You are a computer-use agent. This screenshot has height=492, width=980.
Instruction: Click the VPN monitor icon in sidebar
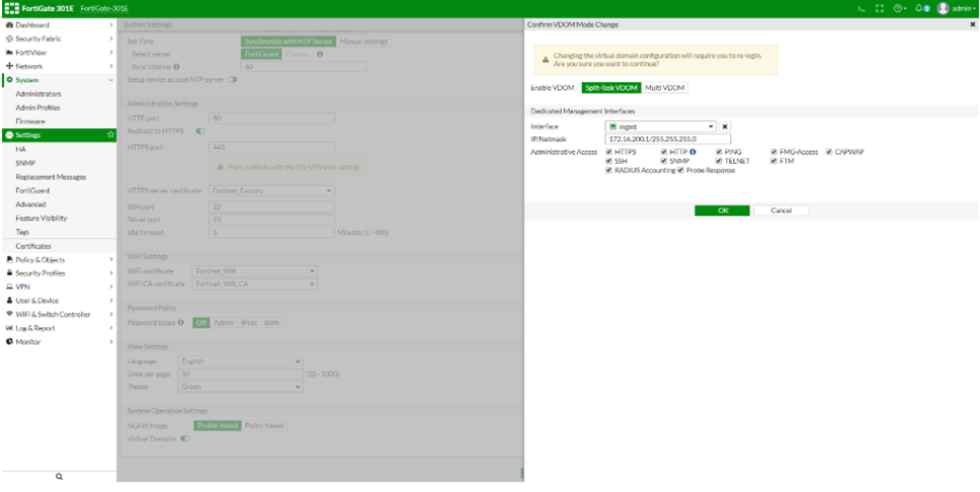(9, 287)
